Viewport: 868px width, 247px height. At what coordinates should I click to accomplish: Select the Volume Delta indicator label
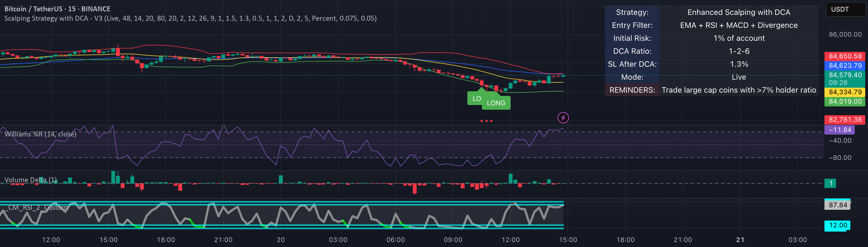31,180
